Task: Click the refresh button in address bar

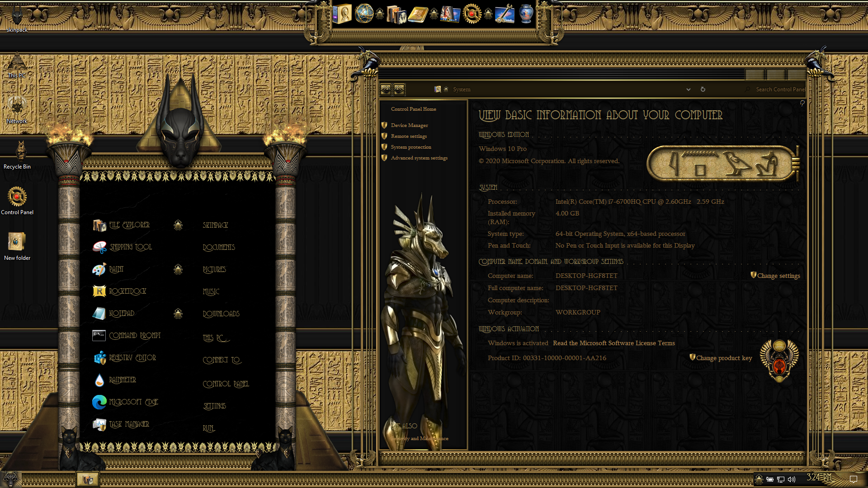Action: click(703, 89)
